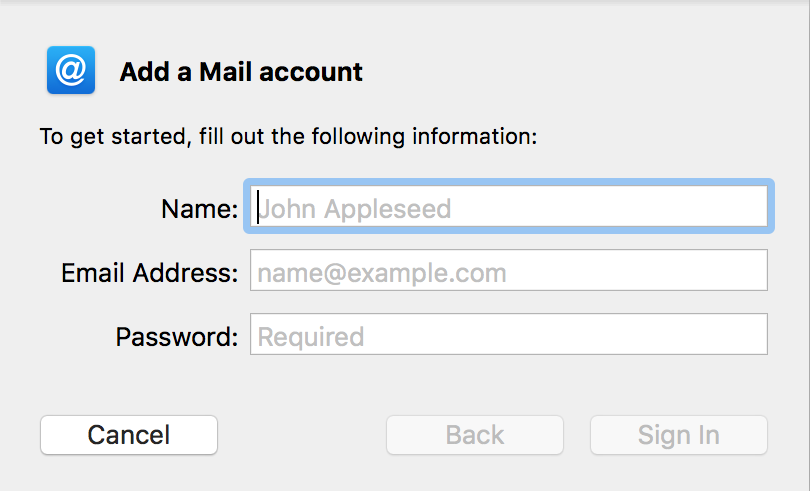Click the "Add a Mail account" heading

tap(241, 72)
